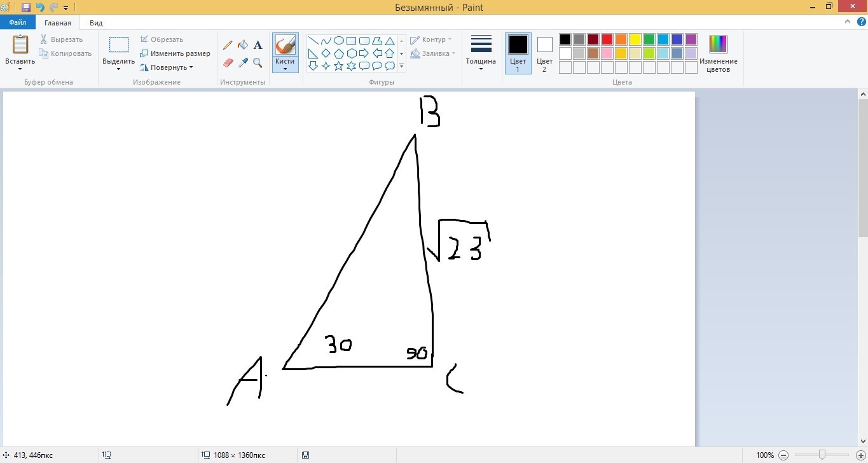868x463 pixels.
Task: Activate Color 2 (Цвет 2)
Action: 544,53
